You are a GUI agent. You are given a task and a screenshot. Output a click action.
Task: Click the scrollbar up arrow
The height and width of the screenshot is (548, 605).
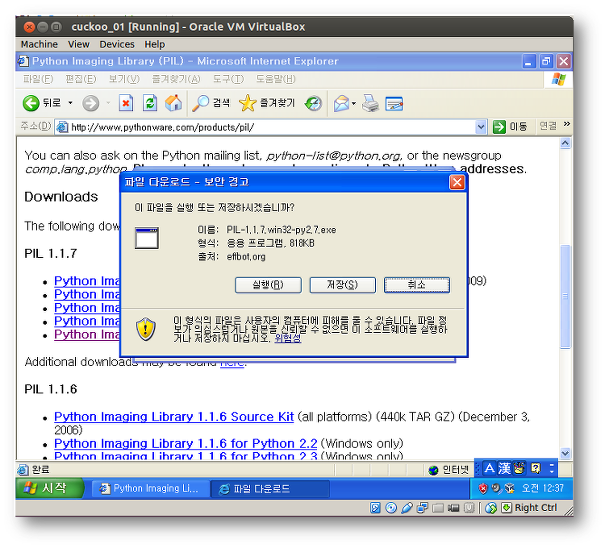click(x=565, y=143)
